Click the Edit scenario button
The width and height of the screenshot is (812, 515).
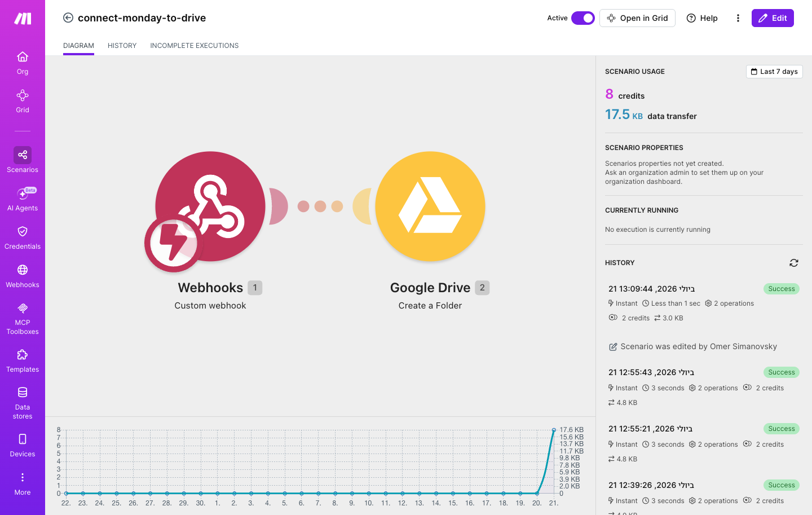[x=773, y=18]
